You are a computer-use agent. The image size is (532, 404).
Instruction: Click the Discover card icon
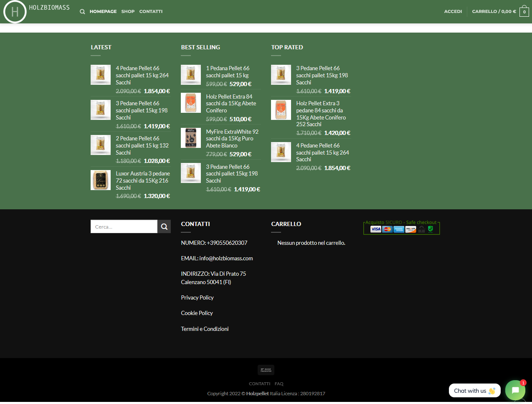pos(410,229)
